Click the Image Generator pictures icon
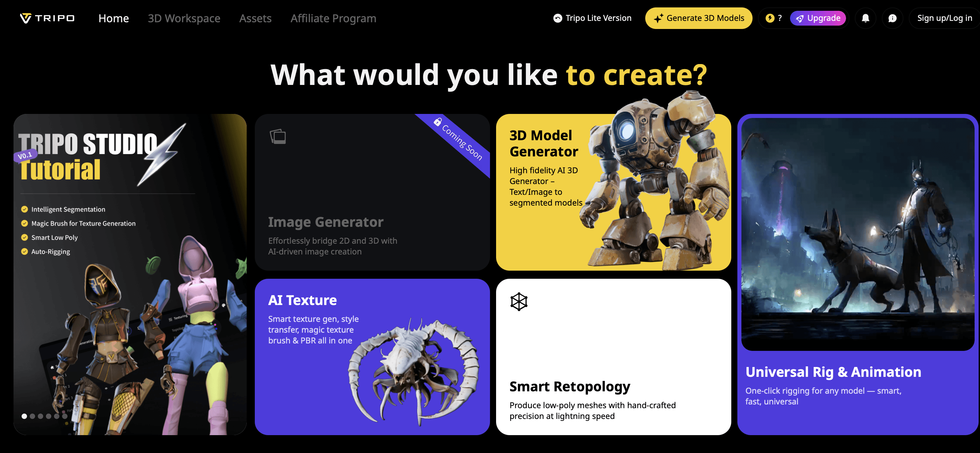This screenshot has width=980, height=453. tap(278, 137)
